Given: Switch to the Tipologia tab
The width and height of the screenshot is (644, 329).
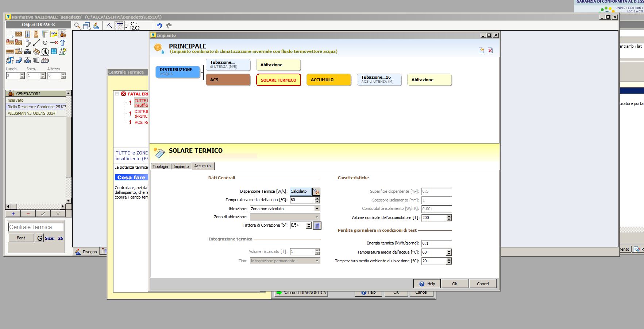Looking at the screenshot, I should click(160, 167).
